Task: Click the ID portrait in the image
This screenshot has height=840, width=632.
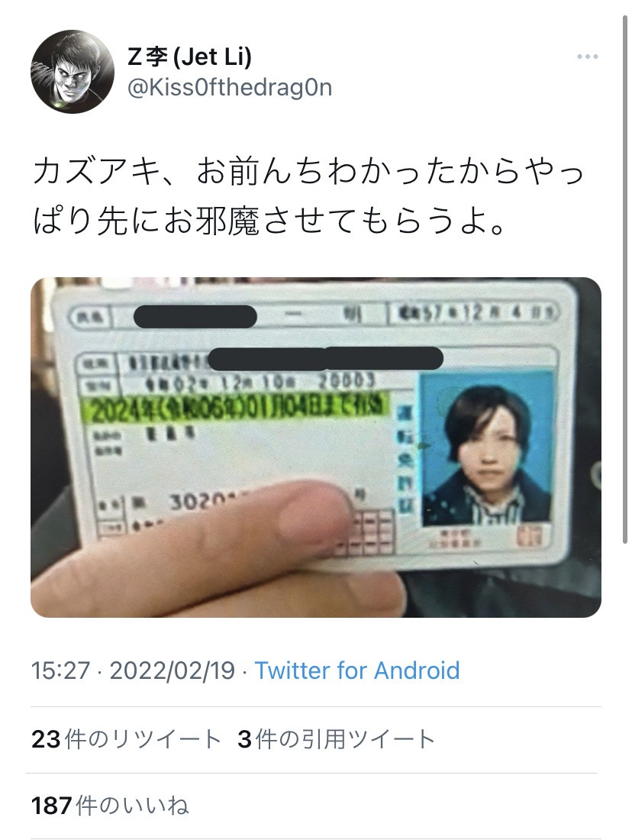Action: pos(486,447)
